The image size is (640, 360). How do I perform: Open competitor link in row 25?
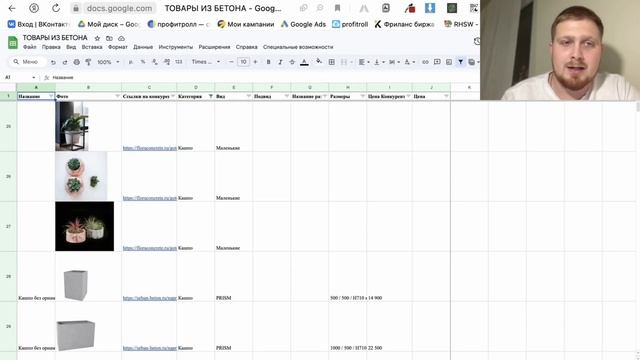[x=149, y=148]
